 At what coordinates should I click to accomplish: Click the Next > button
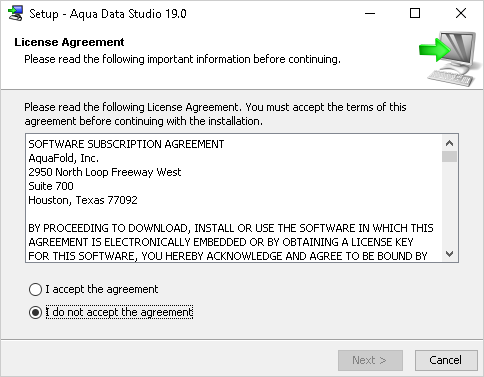370,360
